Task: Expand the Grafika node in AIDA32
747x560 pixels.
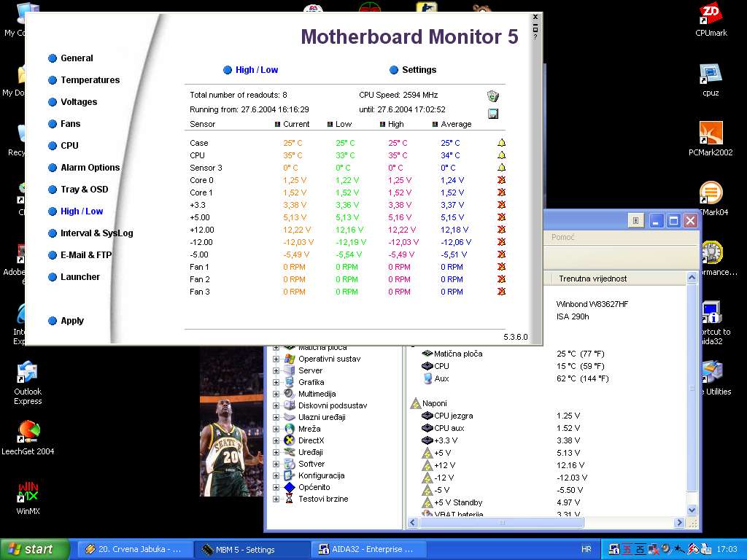Action: [276, 382]
